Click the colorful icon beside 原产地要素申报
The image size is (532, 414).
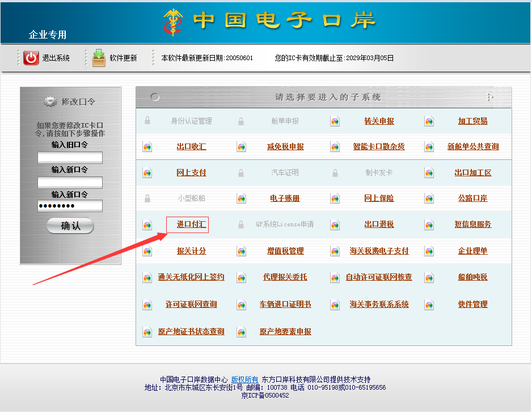point(241,332)
